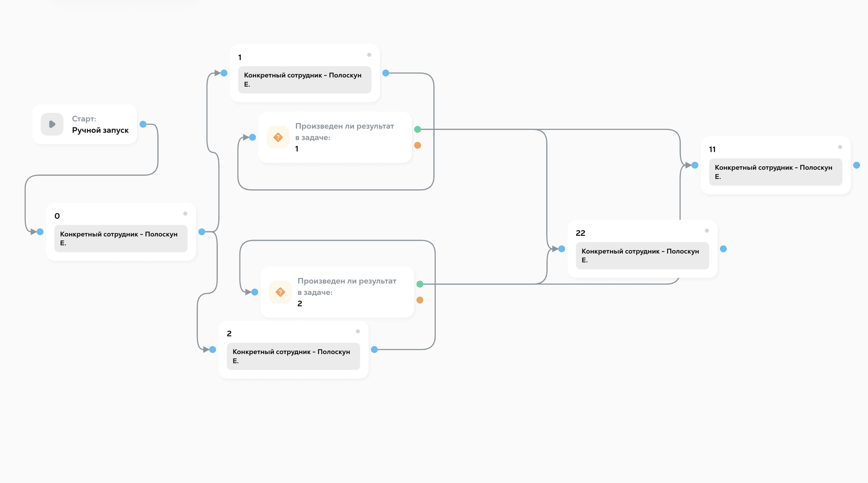868x483 pixels.
Task: Click the play icon in Start block
Action: tap(52, 124)
